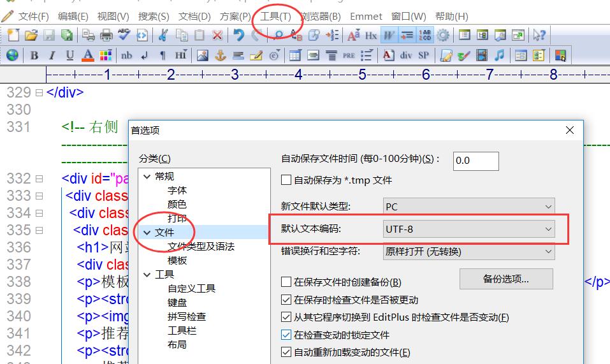Uncheck lock file when checking changes
The width and height of the screenshot is (610, 364).
[x=286, y=335]
